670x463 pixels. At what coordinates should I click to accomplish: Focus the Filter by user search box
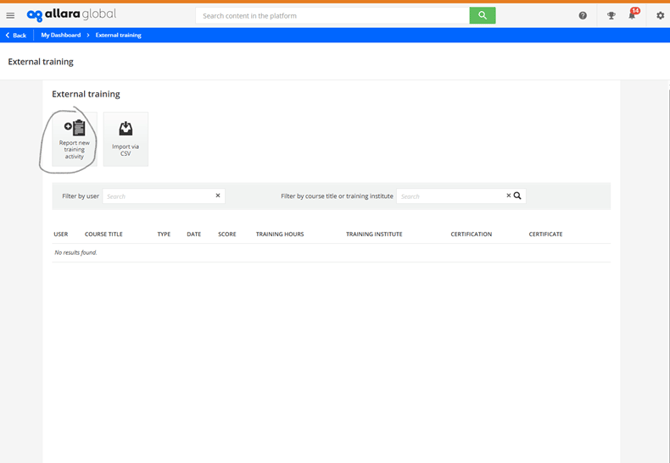pyautogui.click(x=158, y=196)
